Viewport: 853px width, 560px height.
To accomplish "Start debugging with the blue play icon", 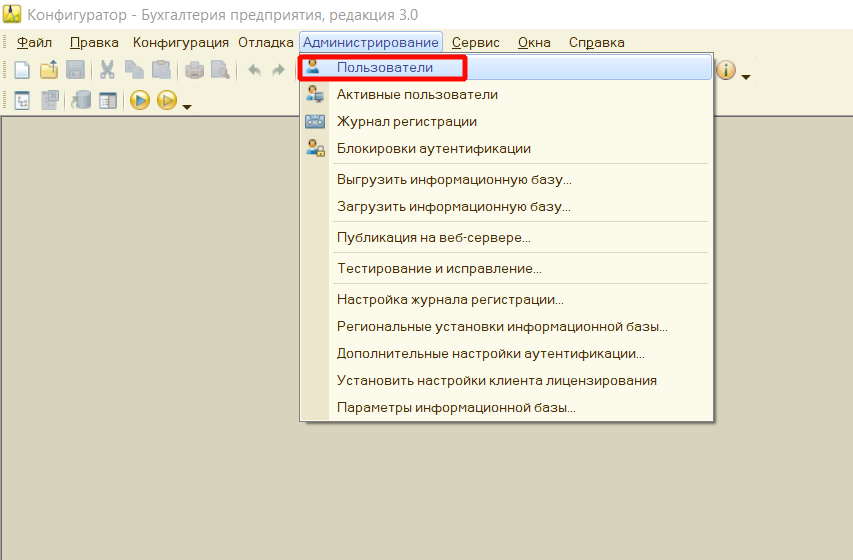I will click(140, 100).
